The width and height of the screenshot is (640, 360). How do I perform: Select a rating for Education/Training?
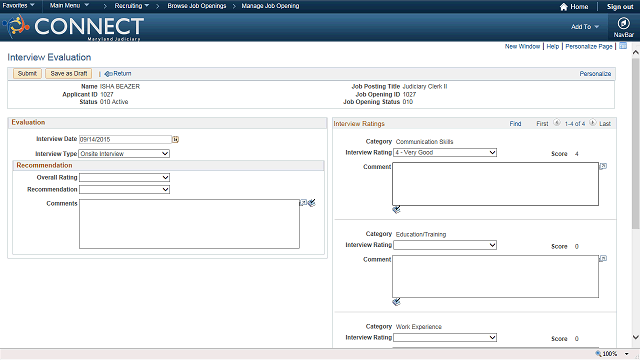pos(445,245)
